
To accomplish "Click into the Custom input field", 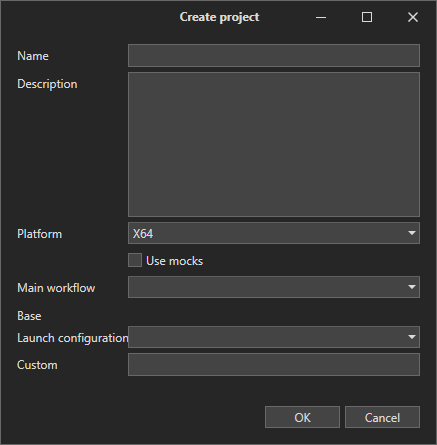I will coord(274,365).
